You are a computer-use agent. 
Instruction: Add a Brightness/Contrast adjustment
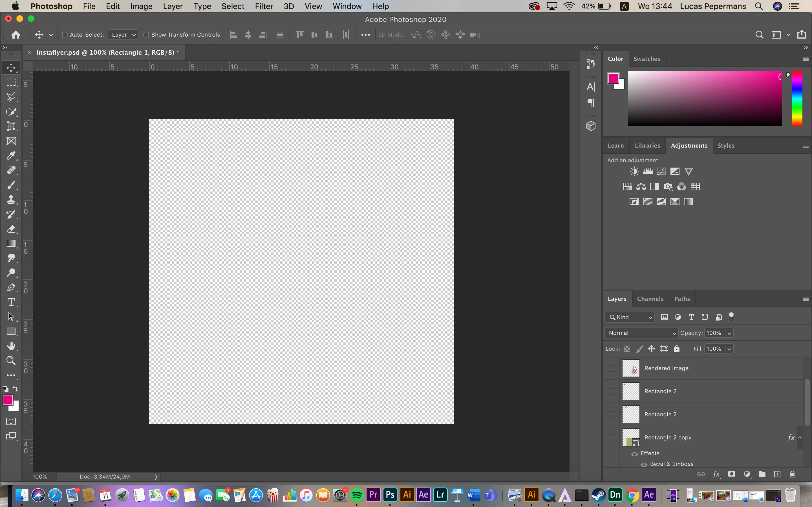[634, 172]
